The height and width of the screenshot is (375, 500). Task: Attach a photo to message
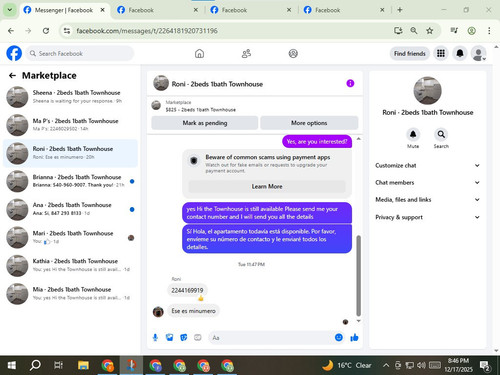(170, 338)
